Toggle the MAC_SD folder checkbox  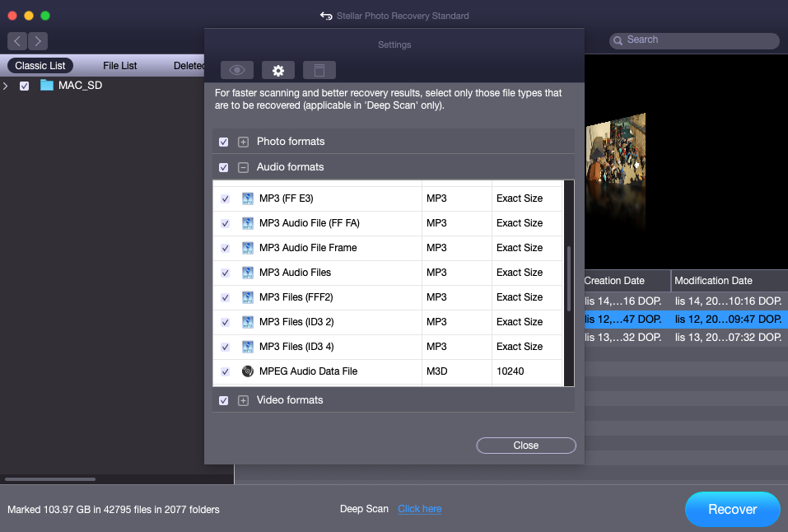25,86
